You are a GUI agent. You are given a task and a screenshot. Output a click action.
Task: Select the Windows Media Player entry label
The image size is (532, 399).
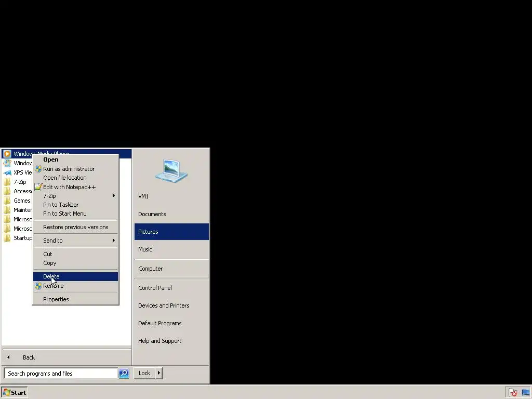point(42,154)
